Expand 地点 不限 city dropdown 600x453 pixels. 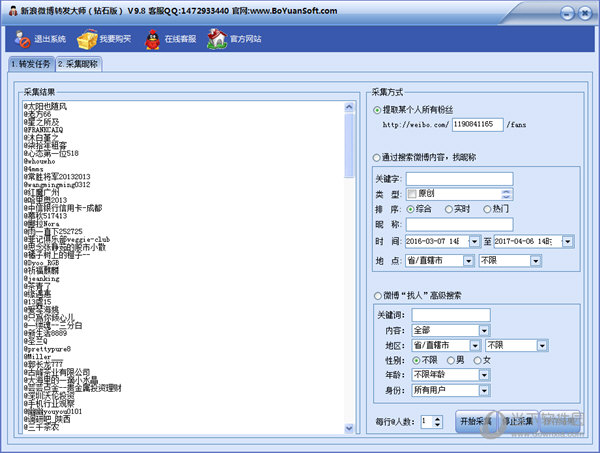[536, 261]
